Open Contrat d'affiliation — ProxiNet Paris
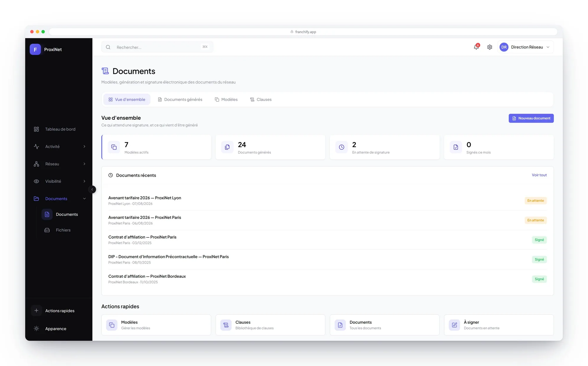588x366 pixels. pyautogui.click(x=328, y=240)
